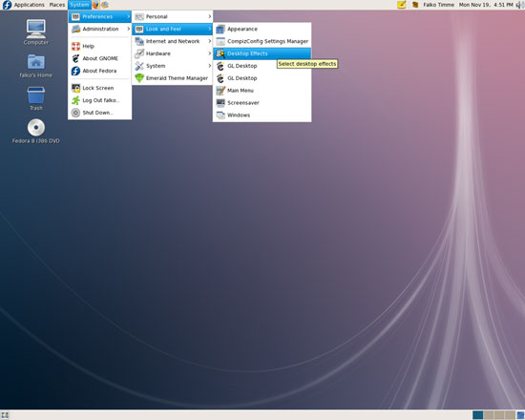Expand the Hardware submenu
Viewport: 525px width, 420px height.
click(x=173, y=53)
